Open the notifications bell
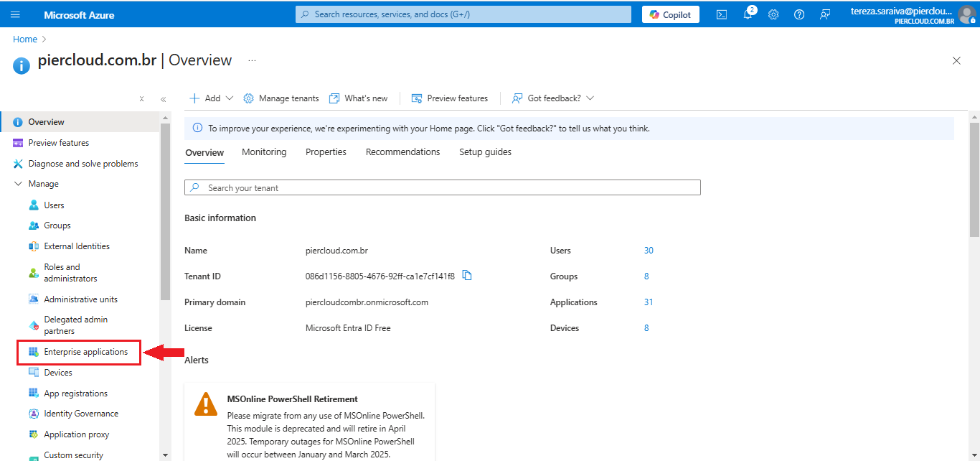Image resolution: width=980 pixels, height=461 pixels. click(x=748, y=14)
